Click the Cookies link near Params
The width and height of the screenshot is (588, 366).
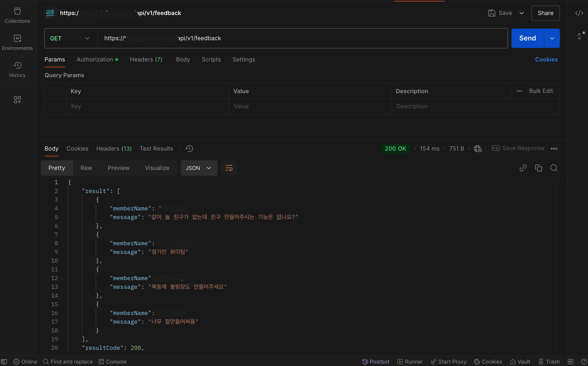point(546,60)
